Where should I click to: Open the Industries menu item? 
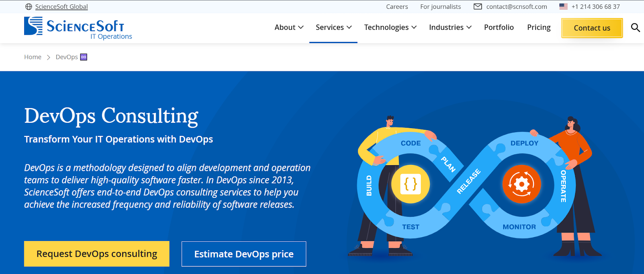pyautogui.click(x=446, y=27)
